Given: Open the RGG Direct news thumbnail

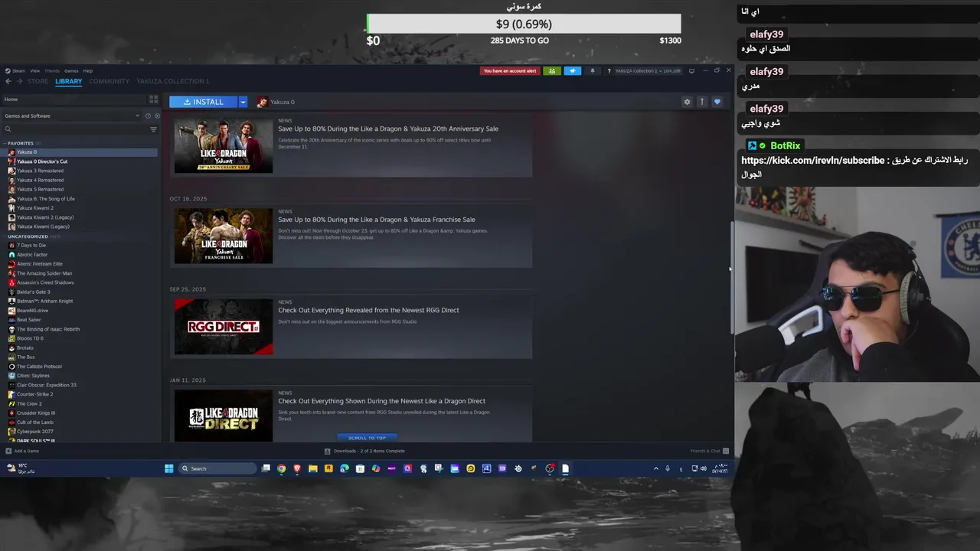Looking at the screenshot, I should [224, 327].
